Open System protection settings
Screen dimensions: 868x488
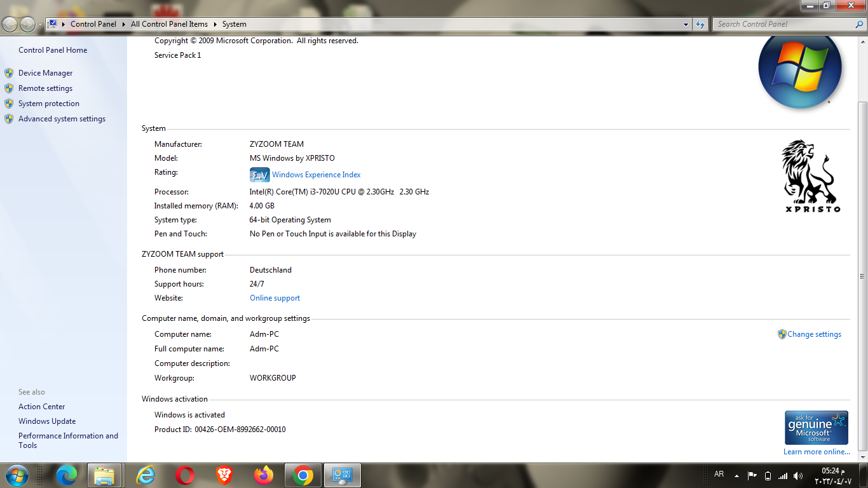pyautogui.click(x=49, y=104)
